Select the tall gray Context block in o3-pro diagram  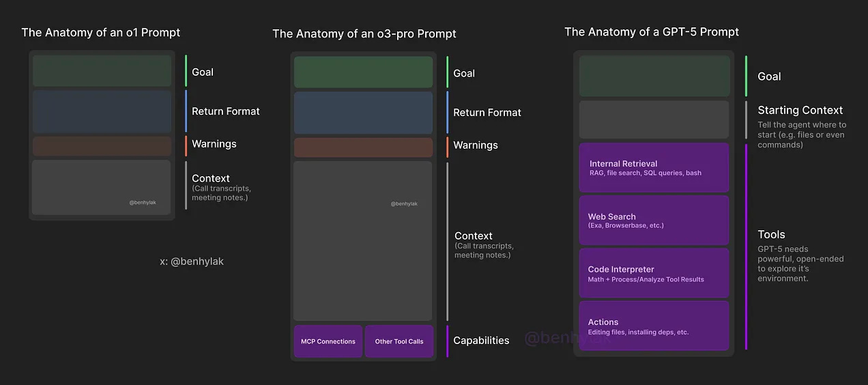[x=363, y=241]
